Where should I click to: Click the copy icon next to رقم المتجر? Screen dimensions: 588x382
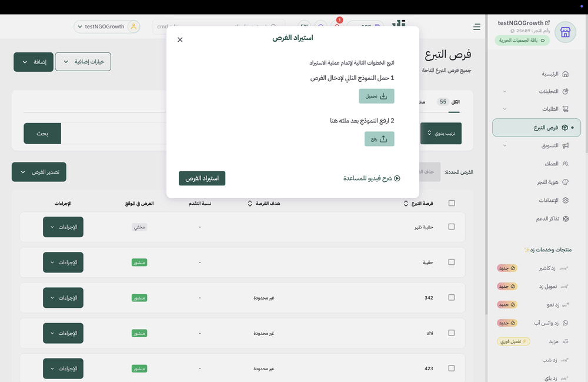[513, 31]
